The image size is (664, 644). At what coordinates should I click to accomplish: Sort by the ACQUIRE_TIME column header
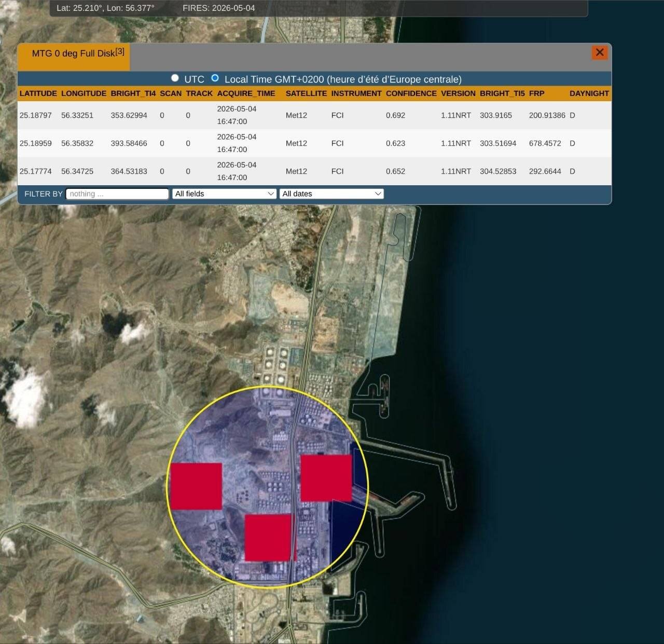pyautogui.click(x=246, y=93)
